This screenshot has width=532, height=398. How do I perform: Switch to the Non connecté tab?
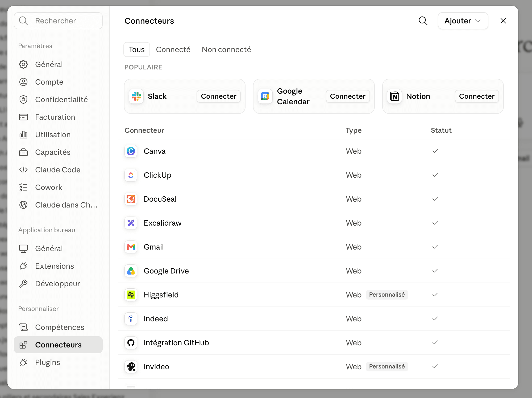point(226,49)
